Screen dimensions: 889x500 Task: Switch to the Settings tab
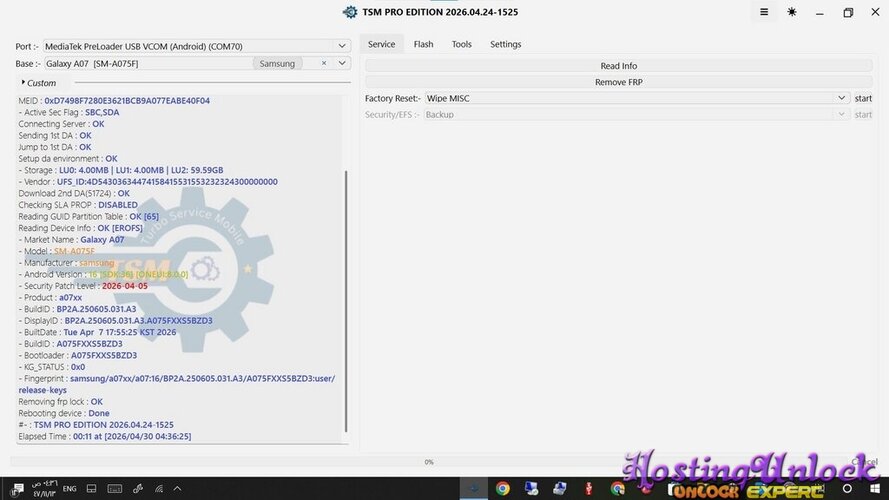506,44
